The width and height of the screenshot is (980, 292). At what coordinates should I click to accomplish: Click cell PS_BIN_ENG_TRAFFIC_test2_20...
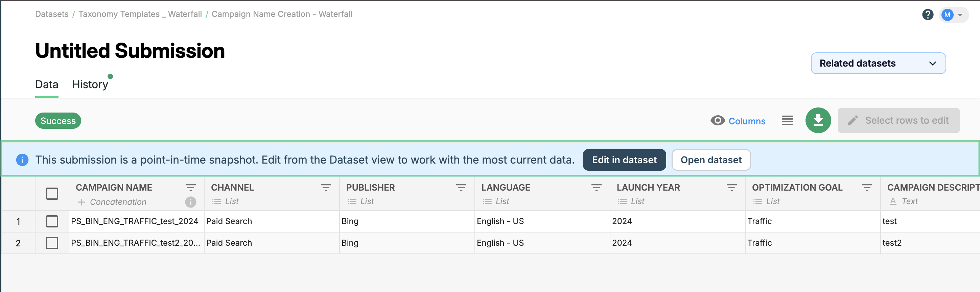136,243
